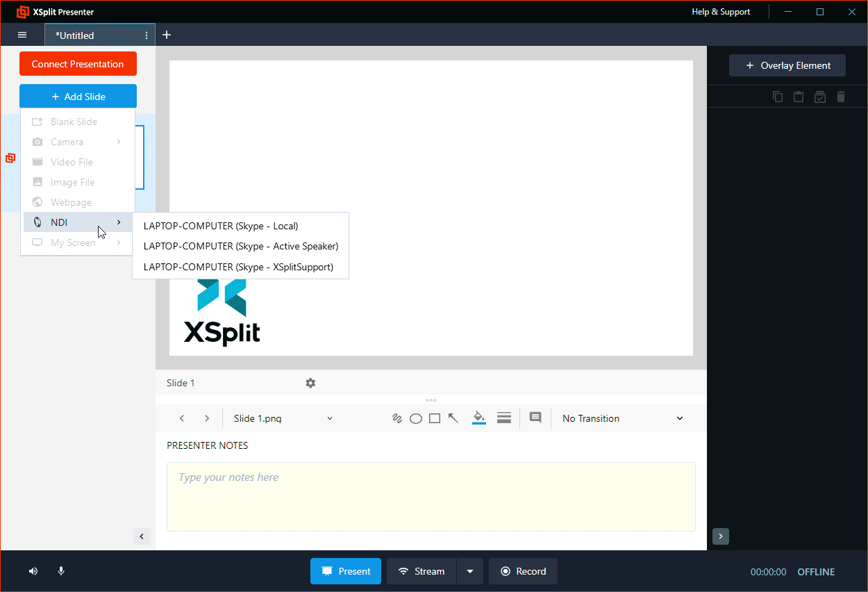
Task: Delete the selected overlay element
Action: [x=841, y=97]
